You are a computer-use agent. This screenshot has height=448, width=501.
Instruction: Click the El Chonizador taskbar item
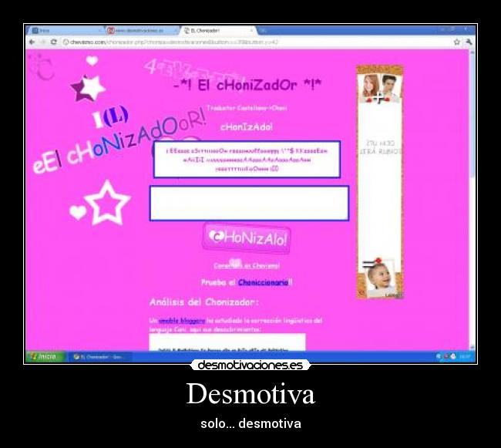coord(99,357)
